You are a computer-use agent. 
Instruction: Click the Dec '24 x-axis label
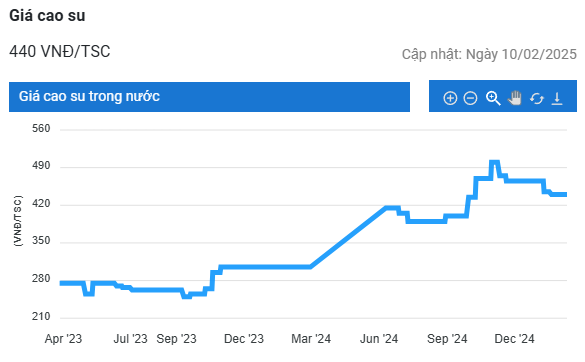(514, 338)
